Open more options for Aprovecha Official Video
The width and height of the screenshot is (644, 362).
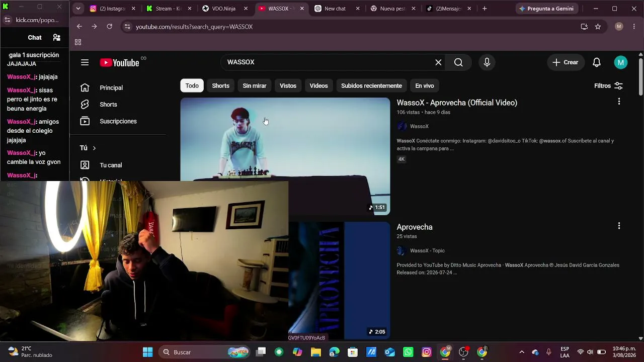point(619,102)
